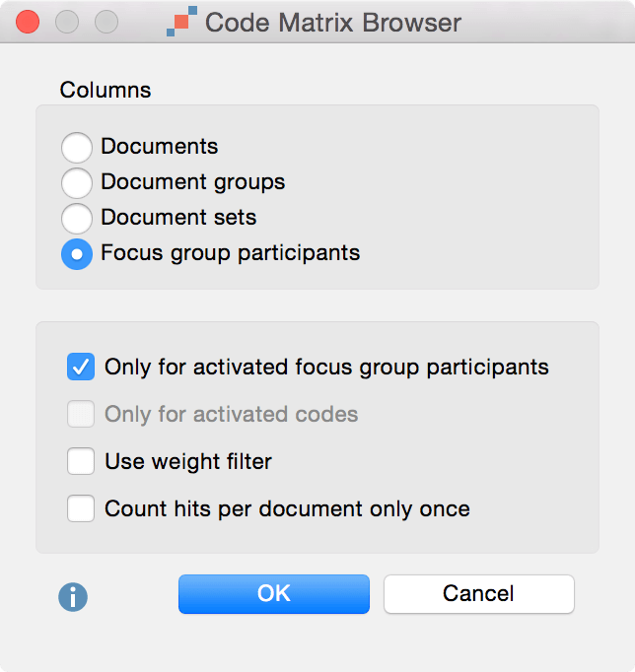Click the Document groups label text
This screenshot has height=672, width=635.
pyautogui.click(x=193, y=182)
